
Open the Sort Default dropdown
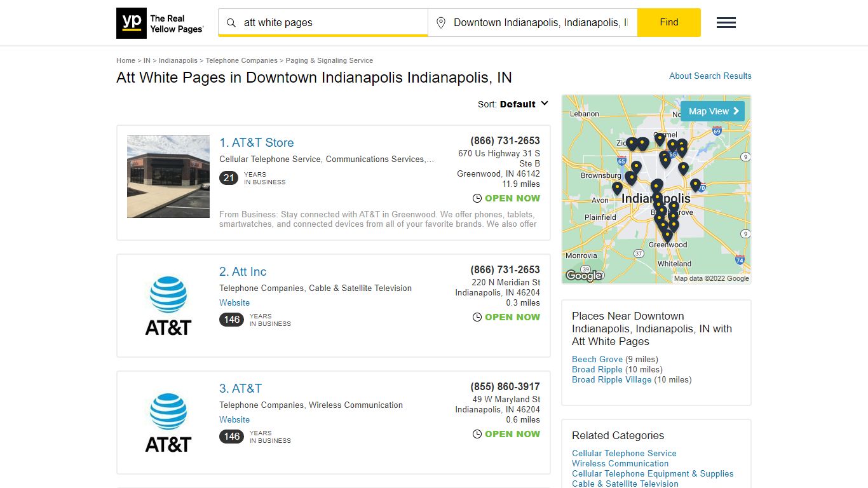point(513,104)
